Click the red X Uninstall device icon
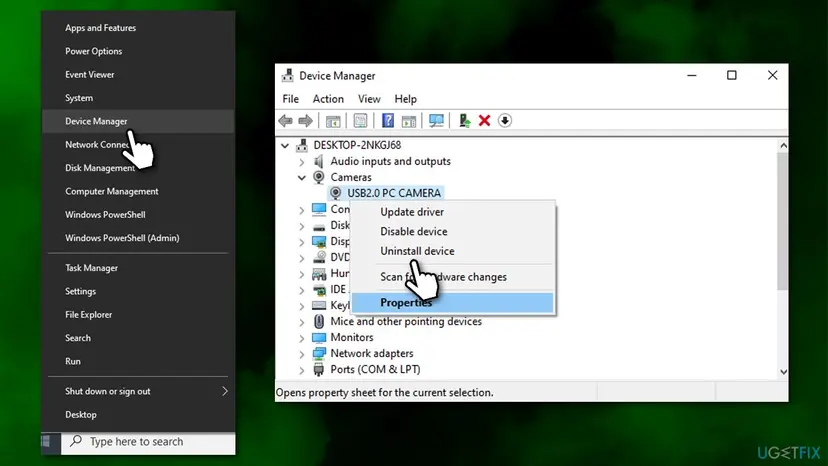 click(x=484, y=120)
